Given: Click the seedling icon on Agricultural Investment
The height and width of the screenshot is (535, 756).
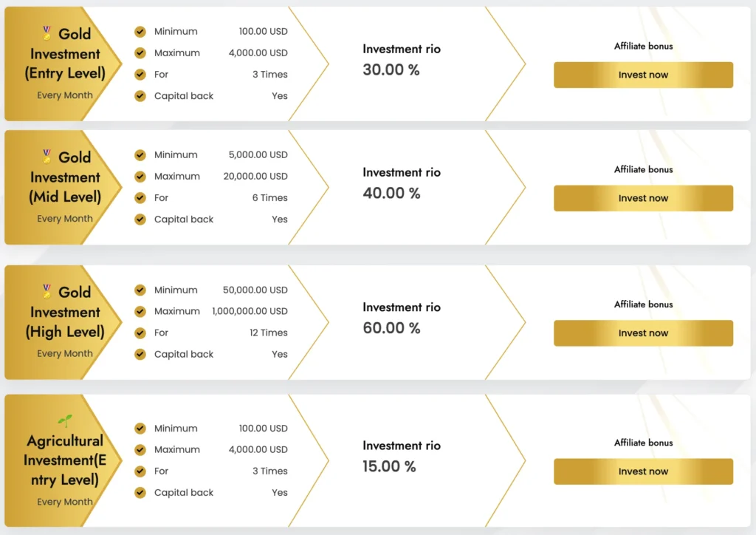Looking at the screenshot, I should 65,421.
